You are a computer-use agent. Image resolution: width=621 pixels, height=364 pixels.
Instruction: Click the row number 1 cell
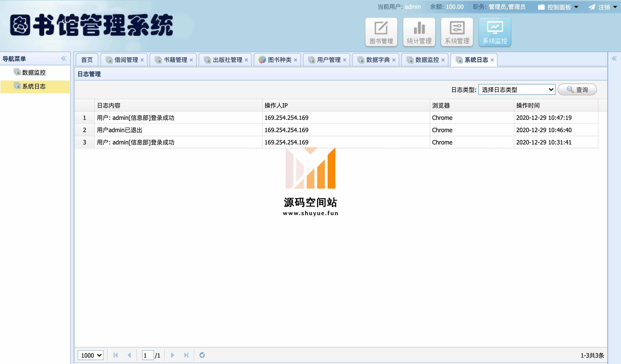click(x=85, y=118)
